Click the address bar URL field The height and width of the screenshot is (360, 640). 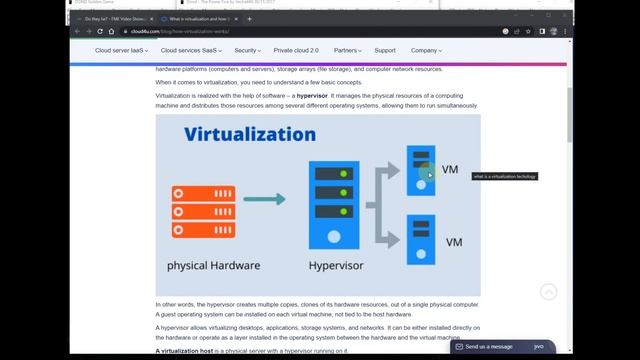tap(310, 31)
